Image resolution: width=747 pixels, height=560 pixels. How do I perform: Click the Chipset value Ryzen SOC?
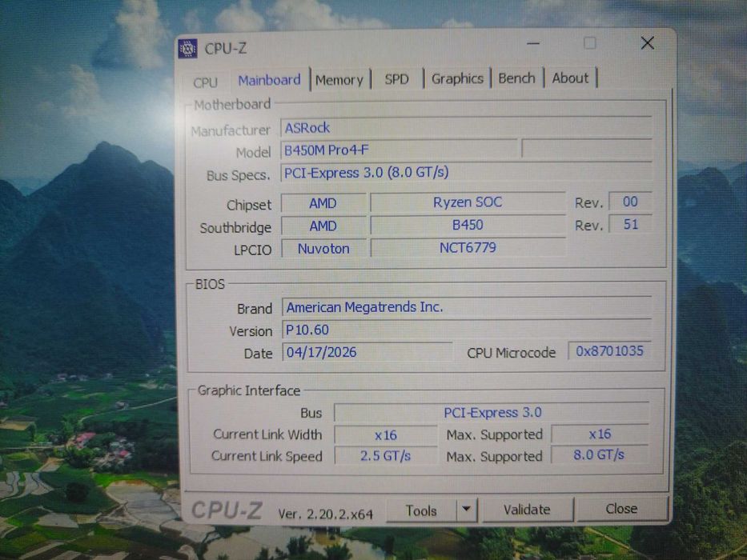pyautogui.click(x=468, y=202)
